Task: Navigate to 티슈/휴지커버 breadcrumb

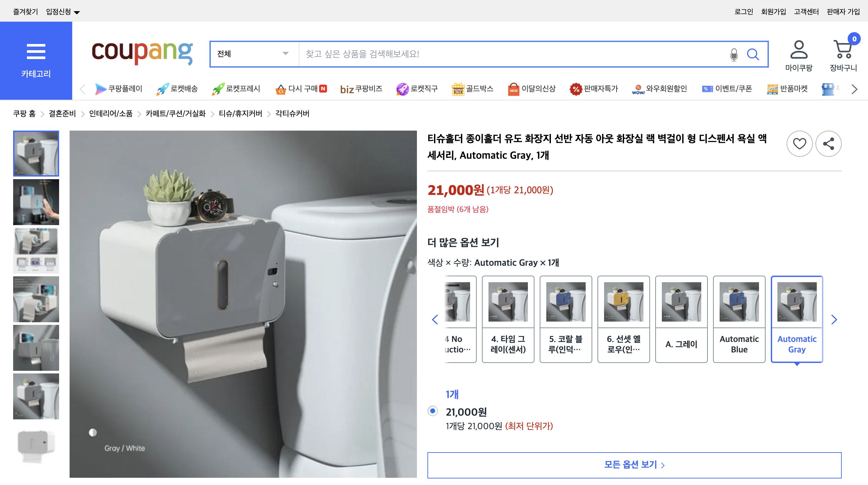Action: [241, 114]
